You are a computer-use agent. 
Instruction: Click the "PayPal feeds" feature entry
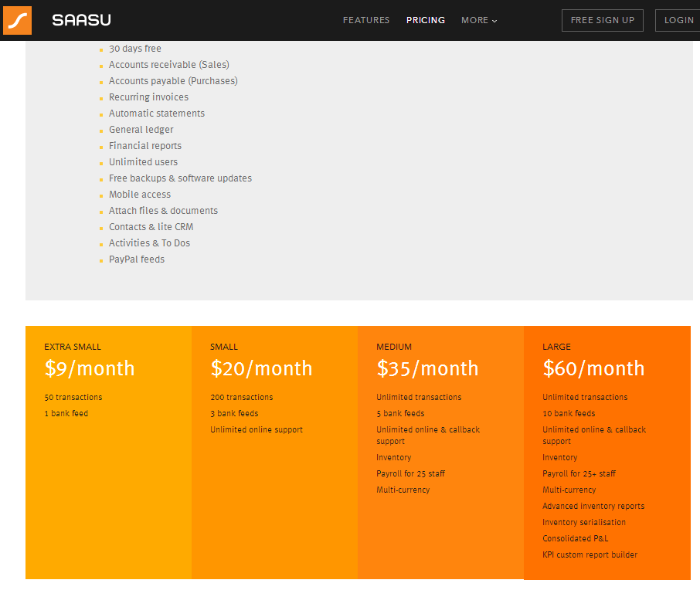(x=136, y=259)
